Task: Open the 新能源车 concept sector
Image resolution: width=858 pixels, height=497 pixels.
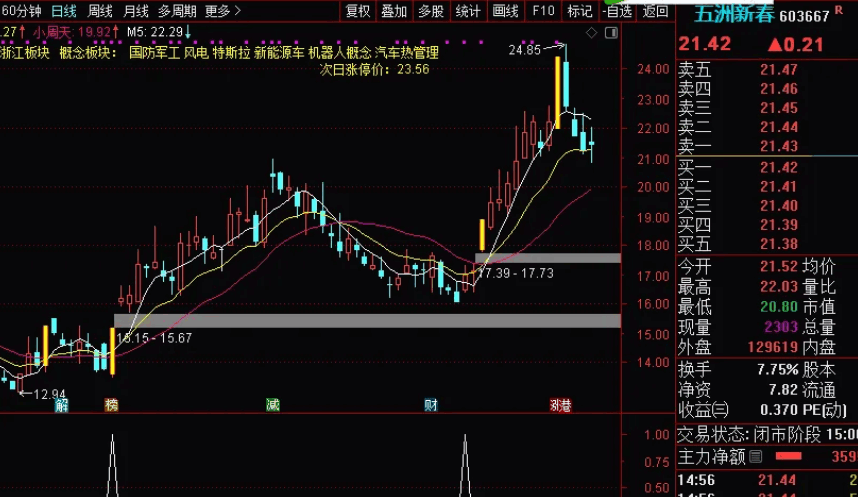Action: pyautogui.click(x=279, y=53)
